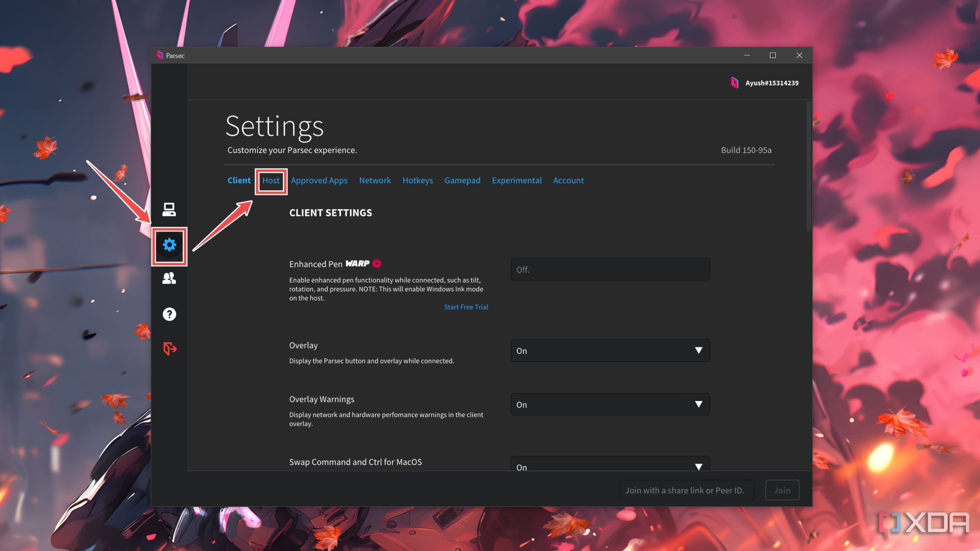Switch to the Host settings tab
This screenshot has height=551, width=980.
pyautogui.click(x=270, y=180)
